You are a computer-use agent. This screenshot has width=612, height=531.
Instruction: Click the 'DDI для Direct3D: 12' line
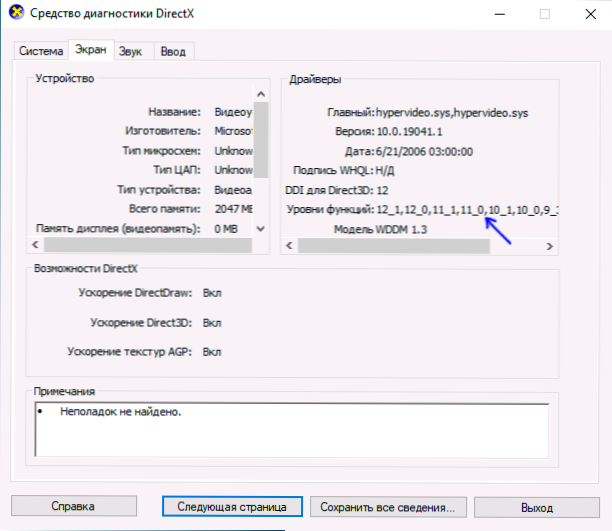click(336, 190)
